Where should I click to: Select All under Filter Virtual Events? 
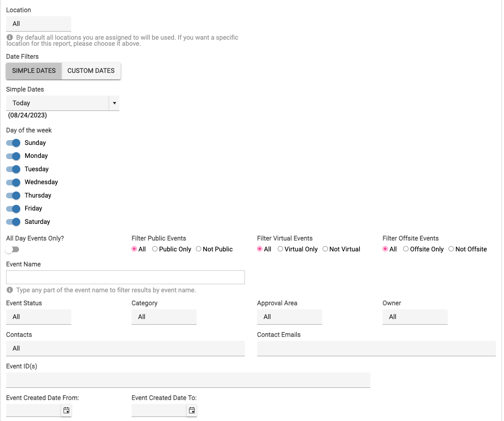click(260, 249)
